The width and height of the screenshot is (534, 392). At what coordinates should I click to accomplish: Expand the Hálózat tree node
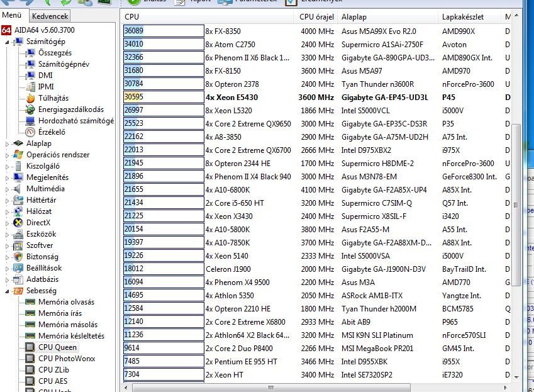pyautogui.click(x=7, y=212)
